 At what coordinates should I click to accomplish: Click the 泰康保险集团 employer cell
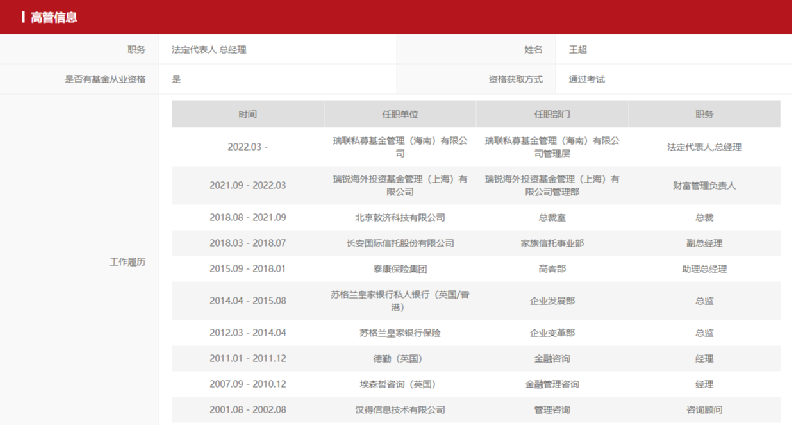click(x=399, y=268)
